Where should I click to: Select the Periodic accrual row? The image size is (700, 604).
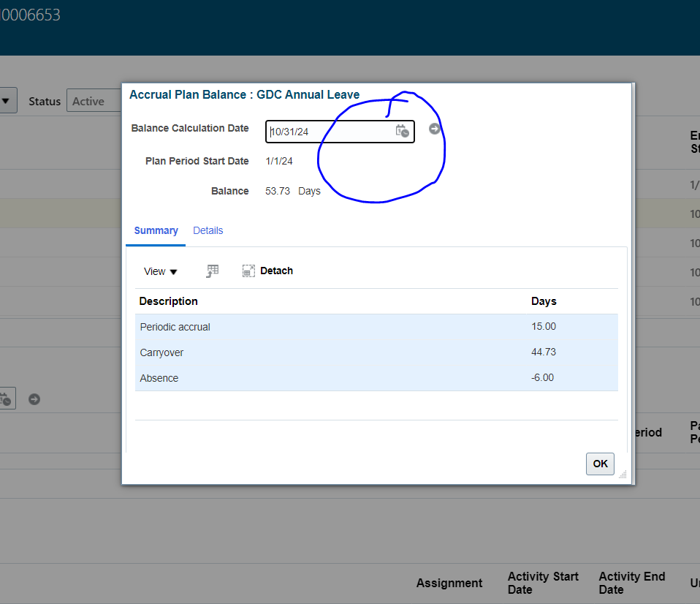[x=376, y=327]
